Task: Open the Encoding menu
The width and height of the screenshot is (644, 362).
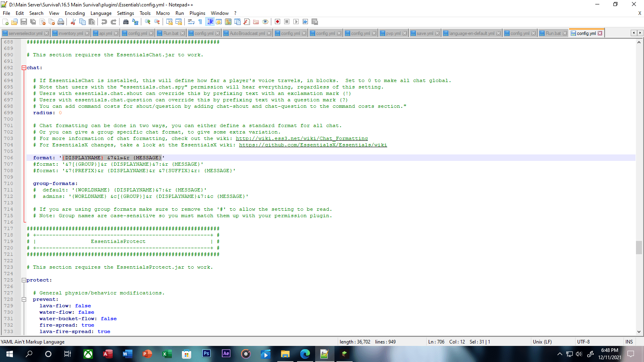Action: point(75,13)
